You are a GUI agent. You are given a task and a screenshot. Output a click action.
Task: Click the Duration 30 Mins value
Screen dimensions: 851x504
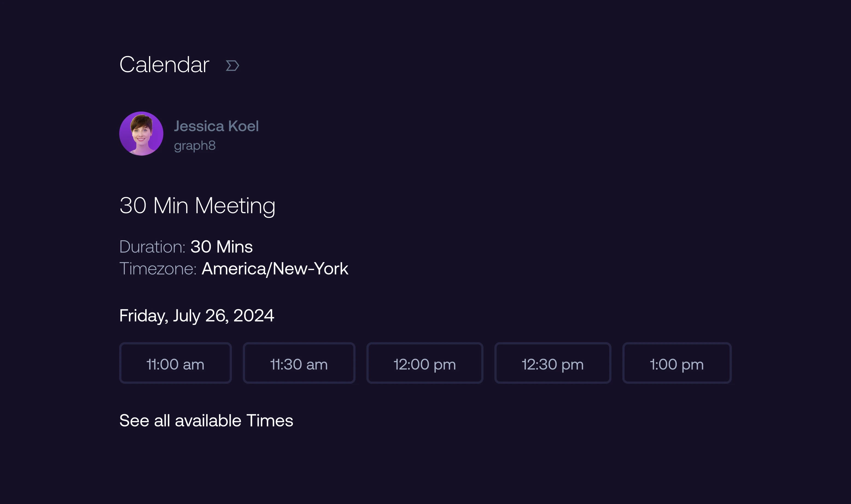click(222, 247)
